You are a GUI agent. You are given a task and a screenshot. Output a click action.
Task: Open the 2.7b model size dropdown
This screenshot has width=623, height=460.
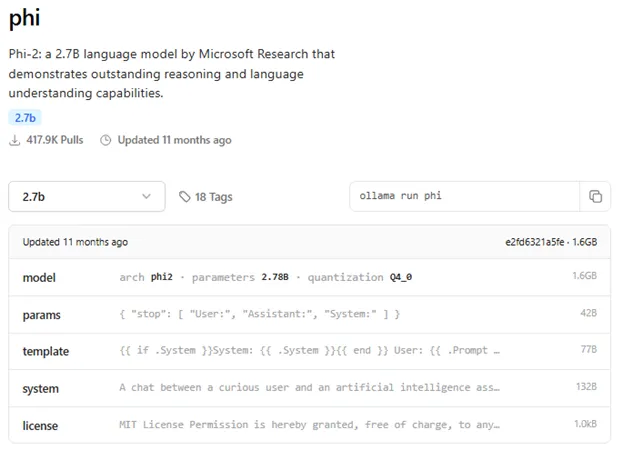(86, 196)
